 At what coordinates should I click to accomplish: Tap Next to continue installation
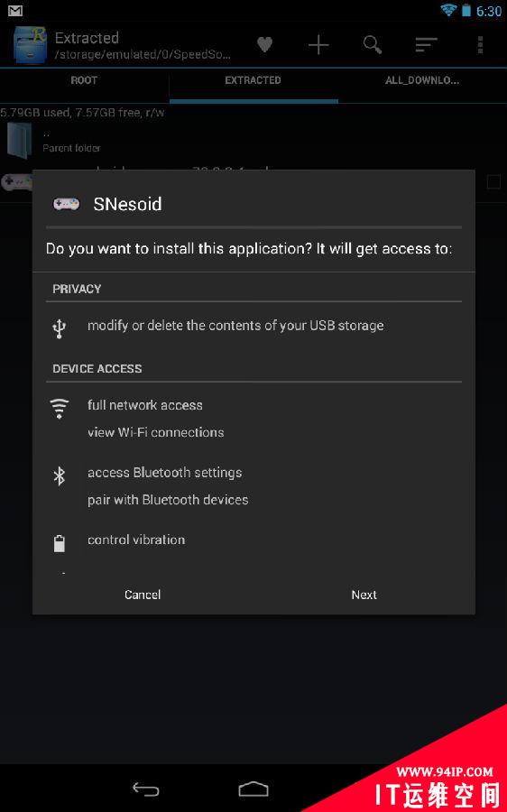tap(364, 595)
